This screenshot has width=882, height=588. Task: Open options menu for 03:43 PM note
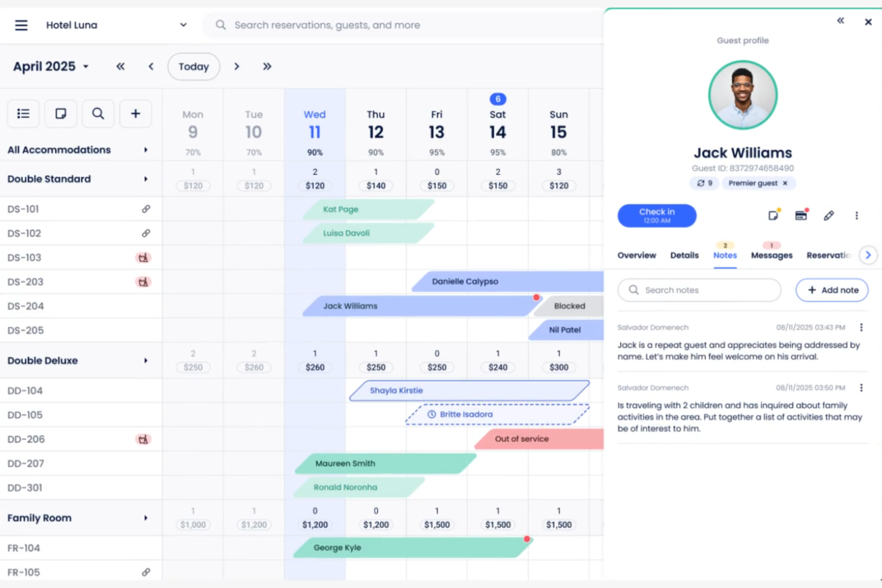[x=861, y=327]
